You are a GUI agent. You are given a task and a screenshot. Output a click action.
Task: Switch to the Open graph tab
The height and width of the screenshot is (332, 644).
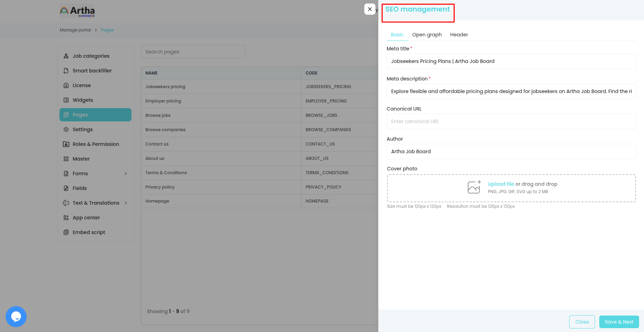pos(427,35)
